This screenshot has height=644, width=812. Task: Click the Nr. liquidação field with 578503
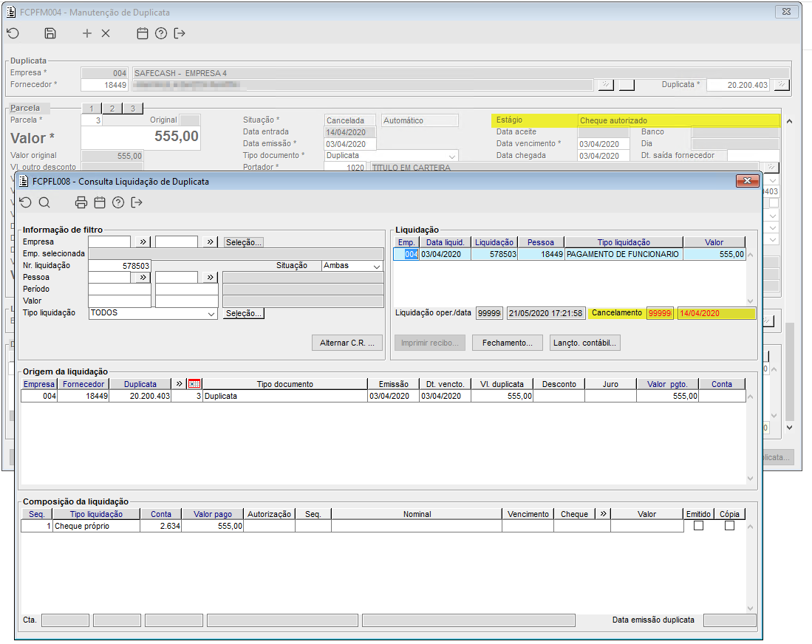coord(120,266)
